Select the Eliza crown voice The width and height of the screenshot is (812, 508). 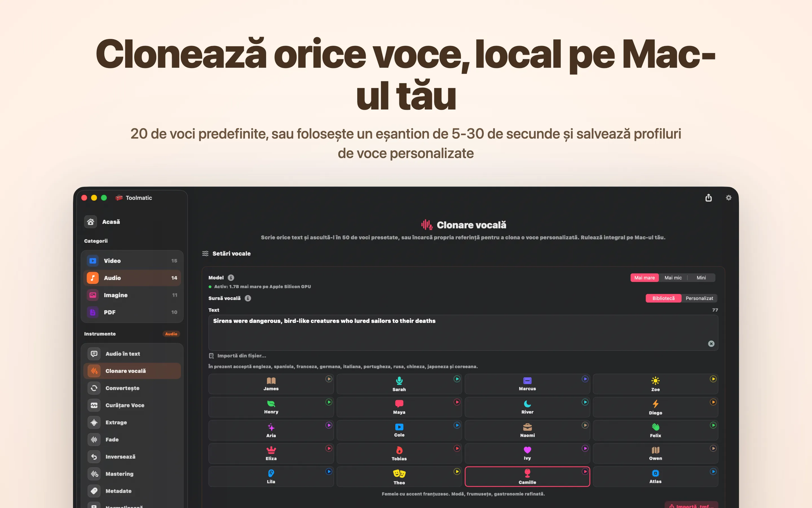[x=271, y=454]
